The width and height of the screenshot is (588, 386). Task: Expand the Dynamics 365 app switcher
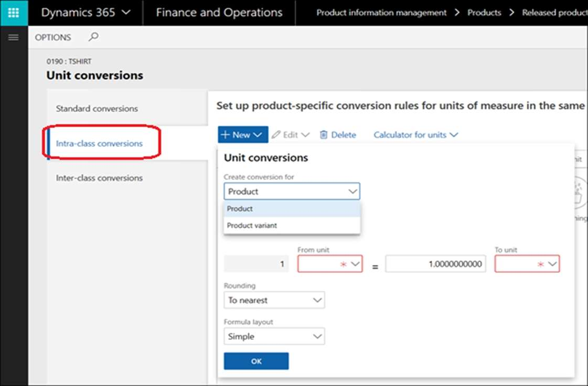[85, 13]
